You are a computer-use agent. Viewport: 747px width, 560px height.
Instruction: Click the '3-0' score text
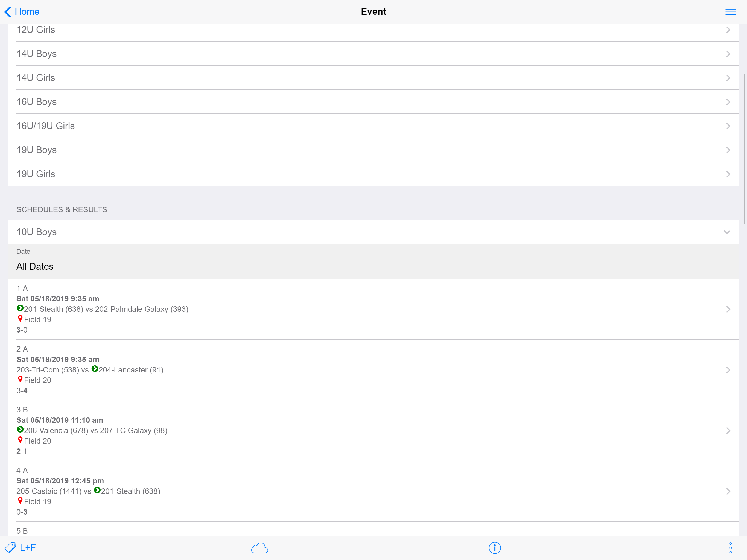pyautogui.click(x=22, y=330)
